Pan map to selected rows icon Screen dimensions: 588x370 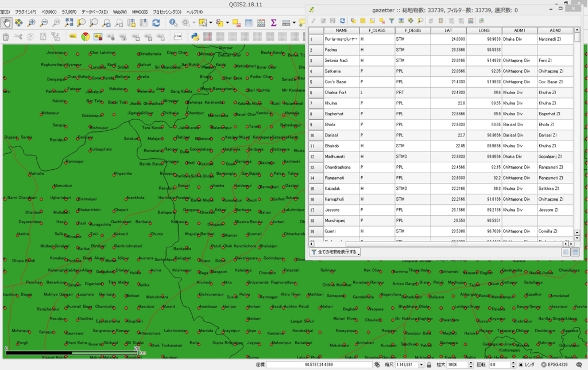point(411,21)
